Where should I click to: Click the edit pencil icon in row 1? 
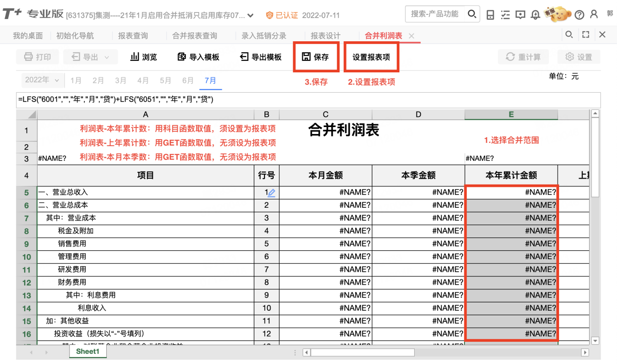click(271, 192)
